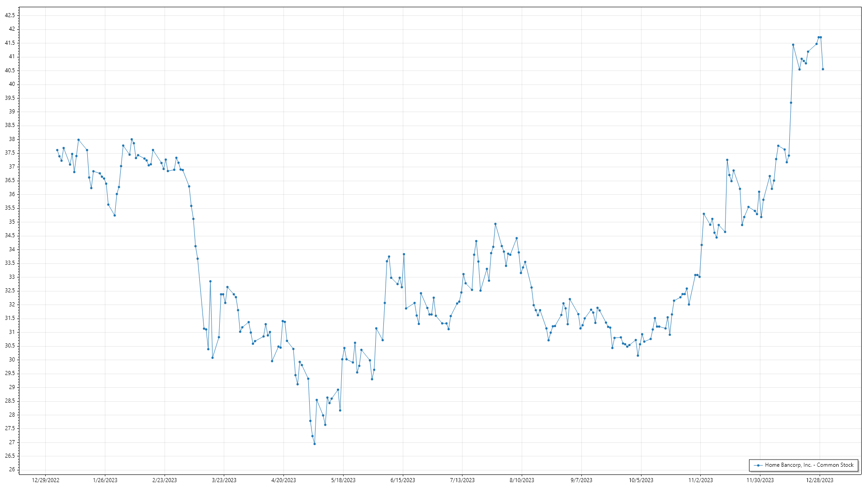Click the 1/26/2023 x-axis date label
Image resolution: width=868 pixels, height=488 pixels.
point(105,480)
